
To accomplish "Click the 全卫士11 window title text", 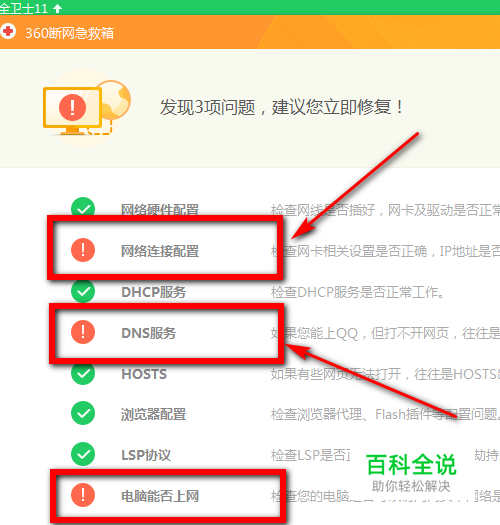I will pos(24,8).
